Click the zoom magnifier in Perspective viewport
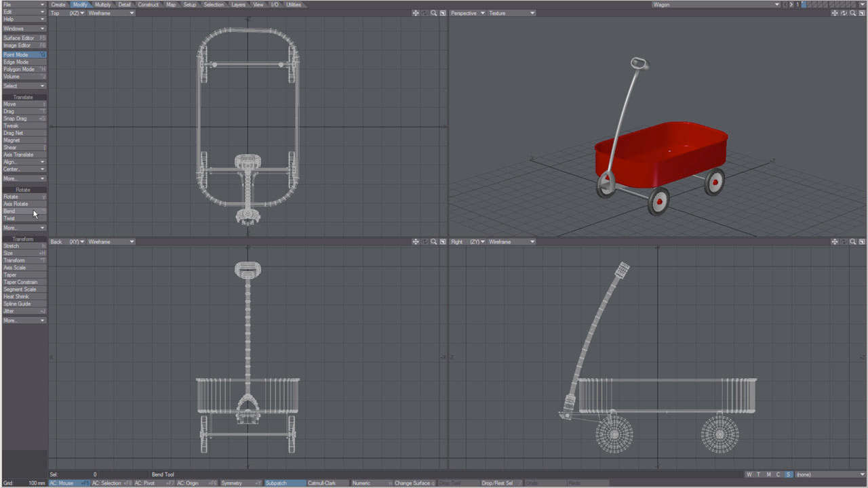Image resolution: width=868 pixels, height=488 pixels. (852, 14)
